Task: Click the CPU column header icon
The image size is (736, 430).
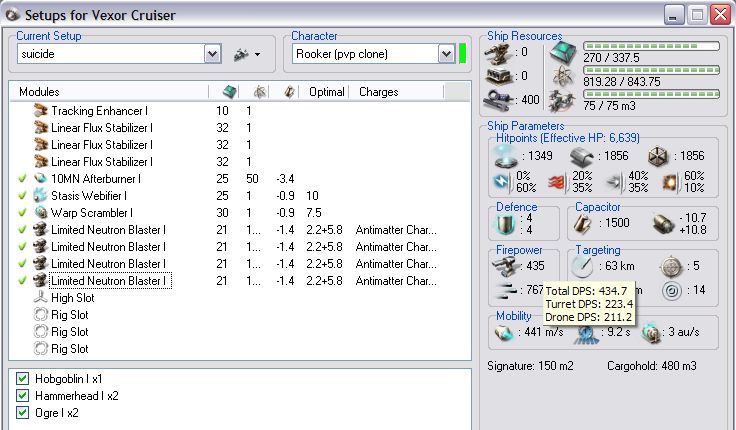Action: (230, 92)
